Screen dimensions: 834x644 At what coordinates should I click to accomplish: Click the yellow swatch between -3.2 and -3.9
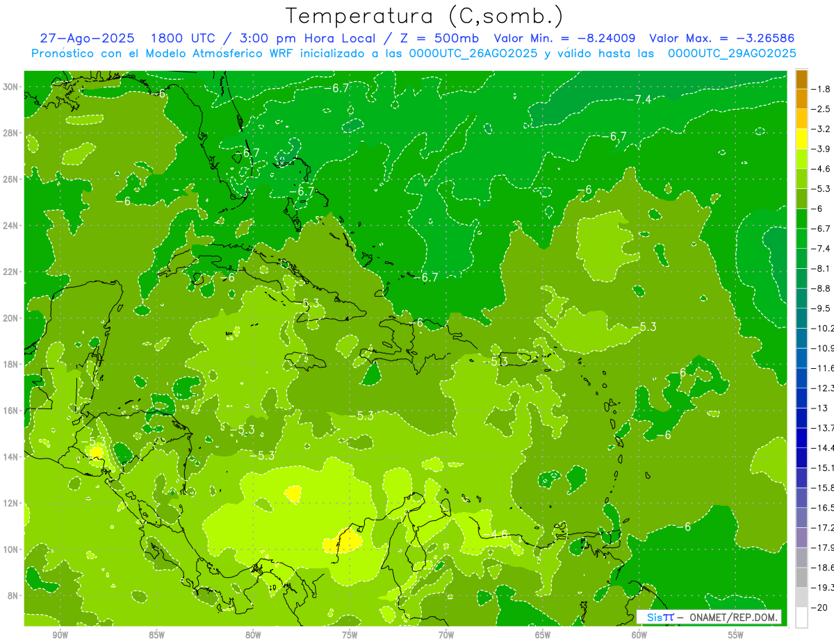pos(801,138)
